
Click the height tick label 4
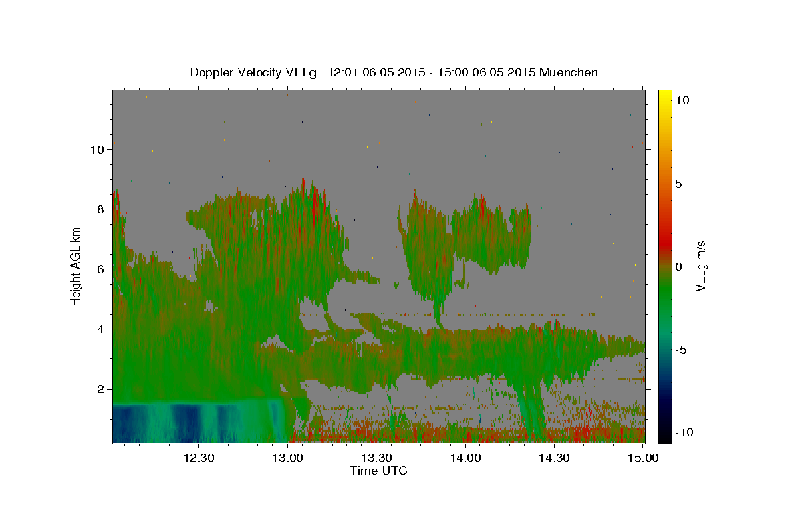pyautogui.click(x=102, y=329)
